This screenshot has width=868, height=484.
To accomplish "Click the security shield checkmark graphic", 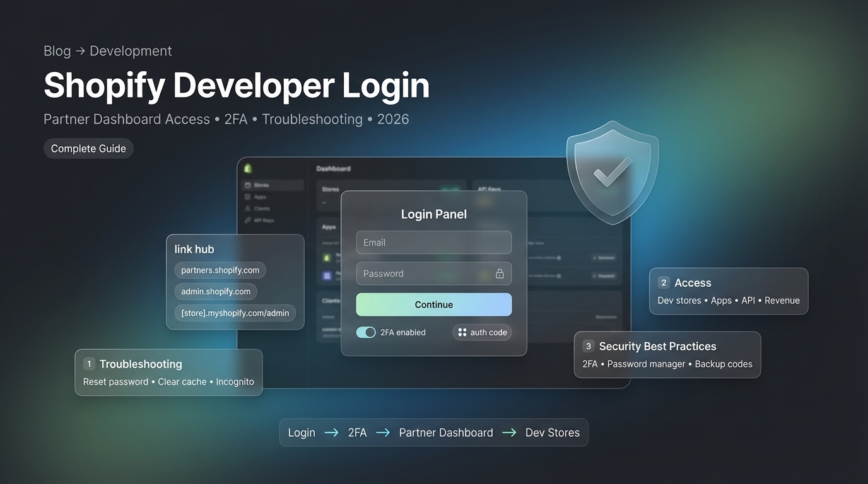I will tap(613, 171).
